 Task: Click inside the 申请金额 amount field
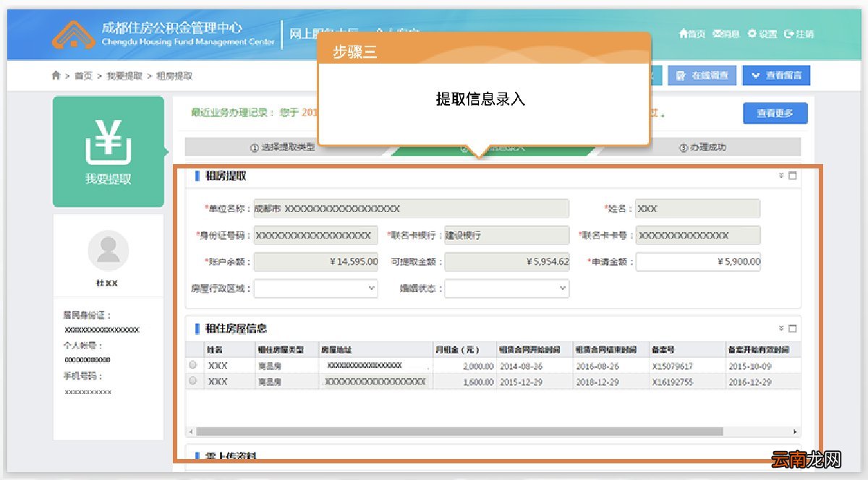tap(698, 262)
